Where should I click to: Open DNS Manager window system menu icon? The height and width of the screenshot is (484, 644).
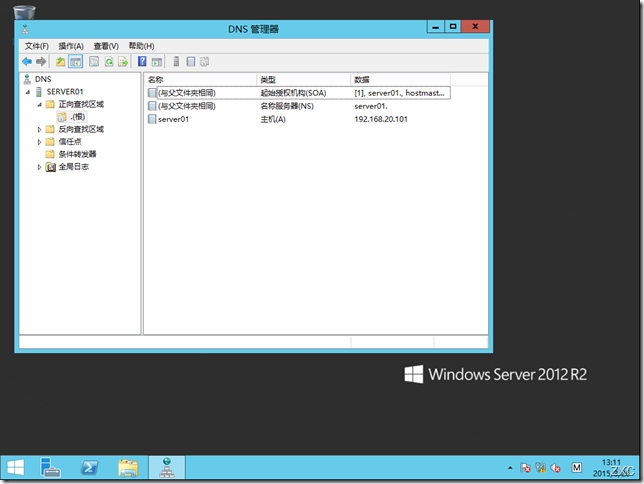(25, 29)
